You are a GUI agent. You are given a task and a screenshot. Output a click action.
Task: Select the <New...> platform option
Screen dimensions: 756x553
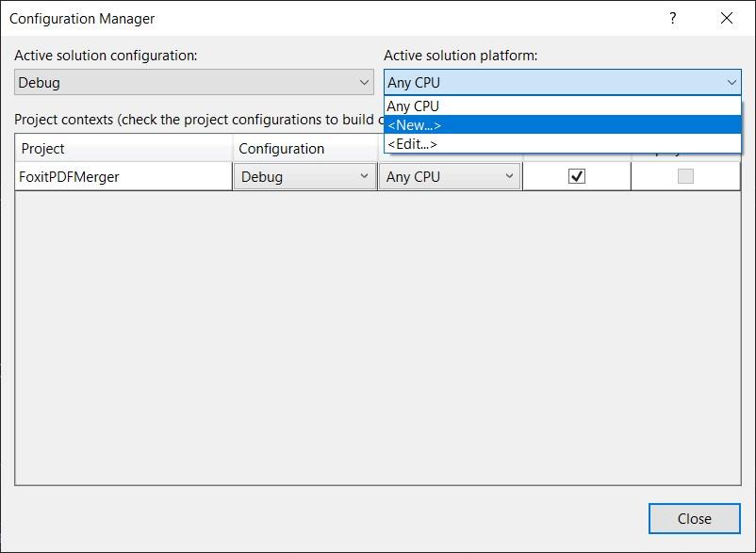tap(562, 125)
